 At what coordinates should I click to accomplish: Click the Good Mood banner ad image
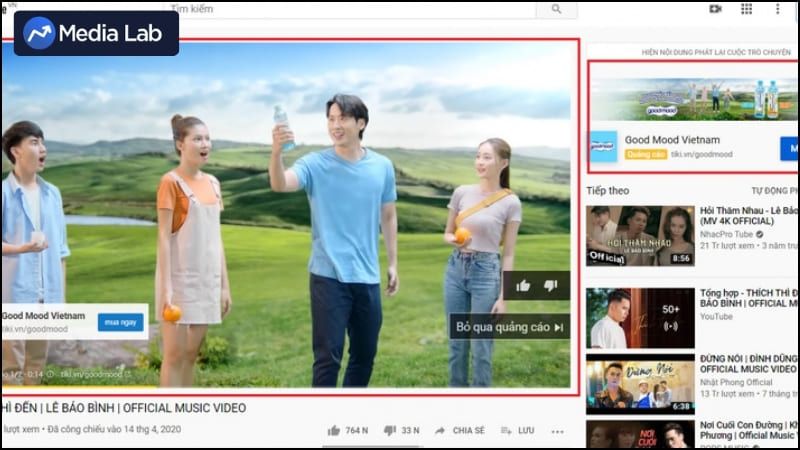694,99
